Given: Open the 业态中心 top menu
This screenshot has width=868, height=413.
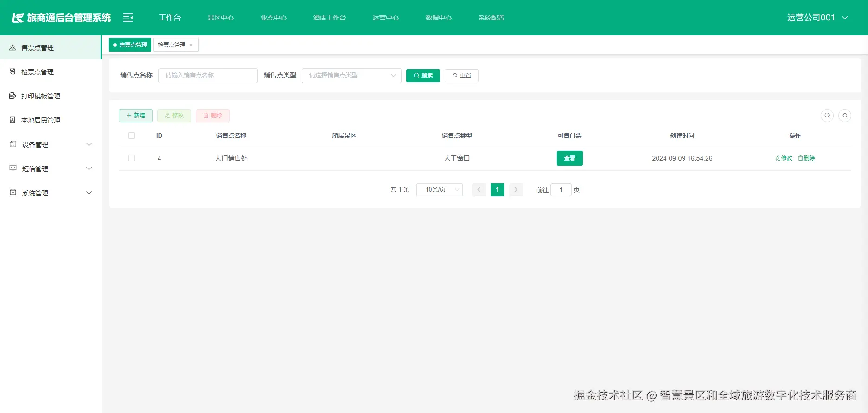Looking at the screenshot, I should (274, 18).
